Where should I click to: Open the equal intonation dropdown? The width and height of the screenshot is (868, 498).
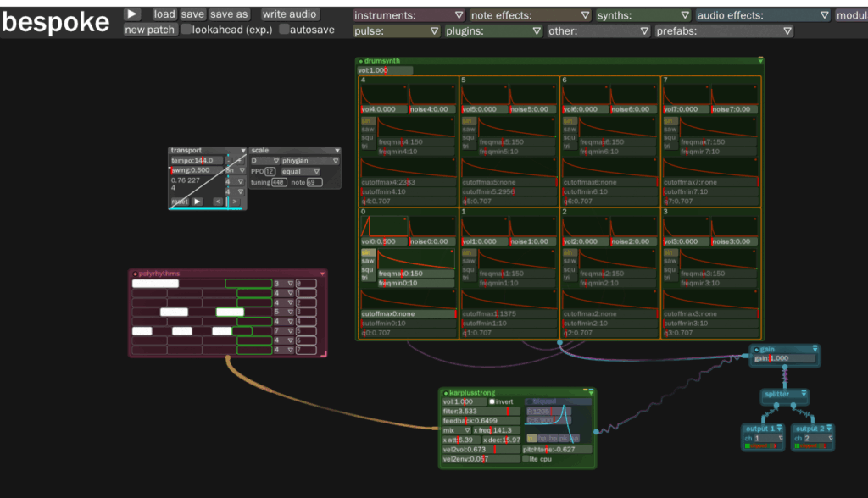[x=301, y=172]
